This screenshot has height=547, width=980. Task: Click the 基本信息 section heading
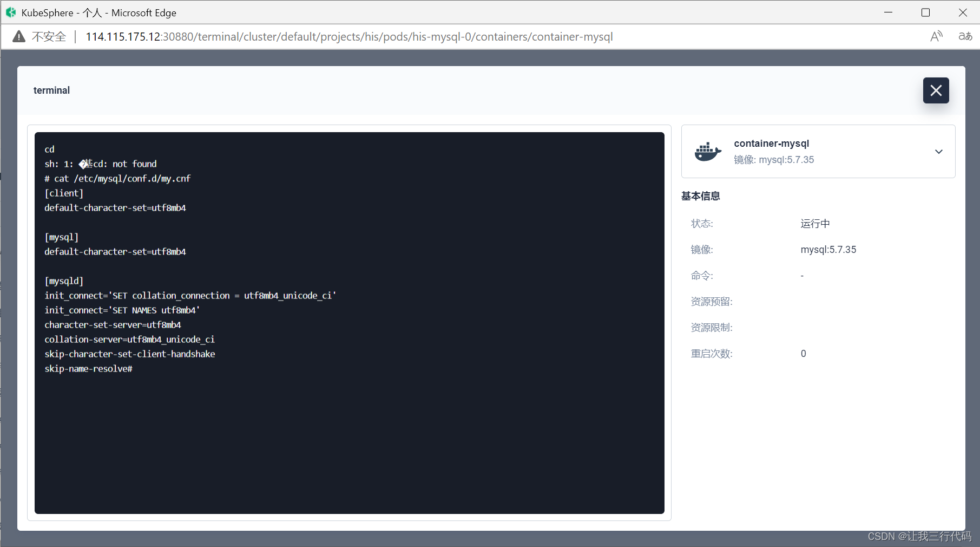tap(700, 196)
